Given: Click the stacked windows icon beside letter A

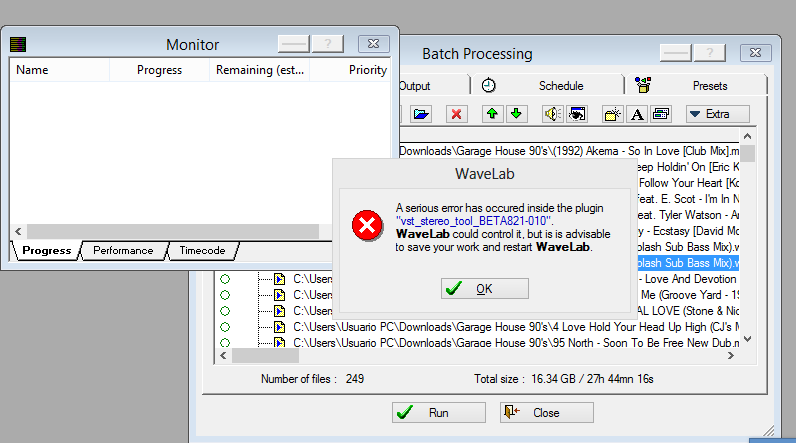Looking at the screenshot, I should click(x=661, y=114).
